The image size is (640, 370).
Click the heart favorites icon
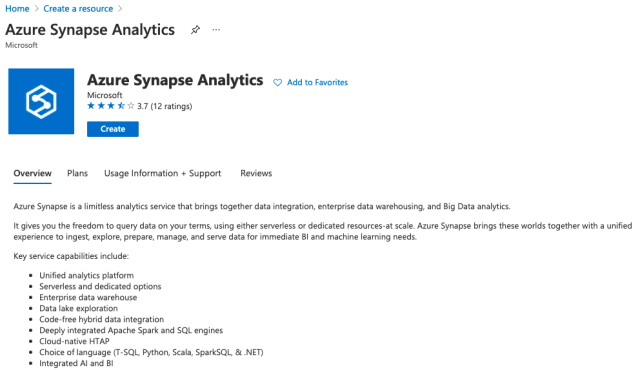pos(278,82)
